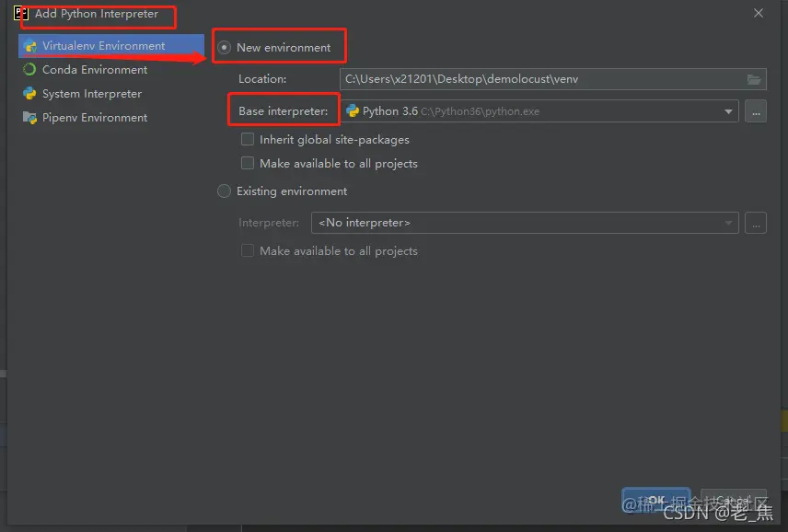Viewport: 788px width, 532px height.
Task: Close the Add Python Interpreter dialog
Action: coord(759,13)
